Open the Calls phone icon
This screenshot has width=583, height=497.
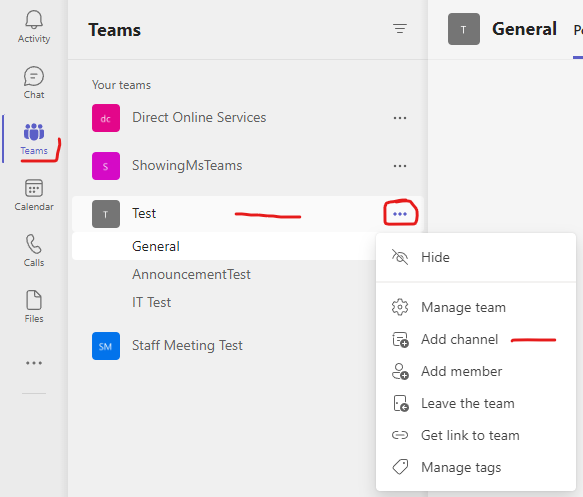pos(34,244)
